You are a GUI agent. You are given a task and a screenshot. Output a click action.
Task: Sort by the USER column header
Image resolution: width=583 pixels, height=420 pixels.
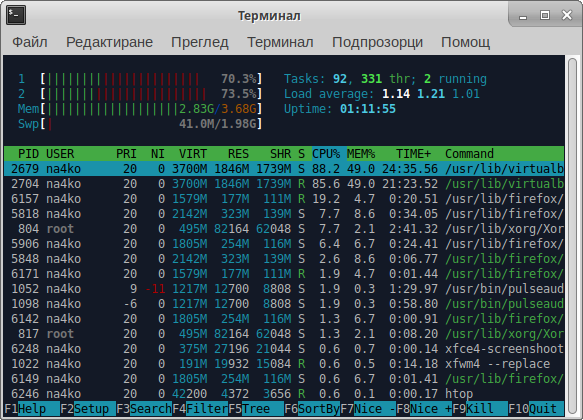(60, 154)
